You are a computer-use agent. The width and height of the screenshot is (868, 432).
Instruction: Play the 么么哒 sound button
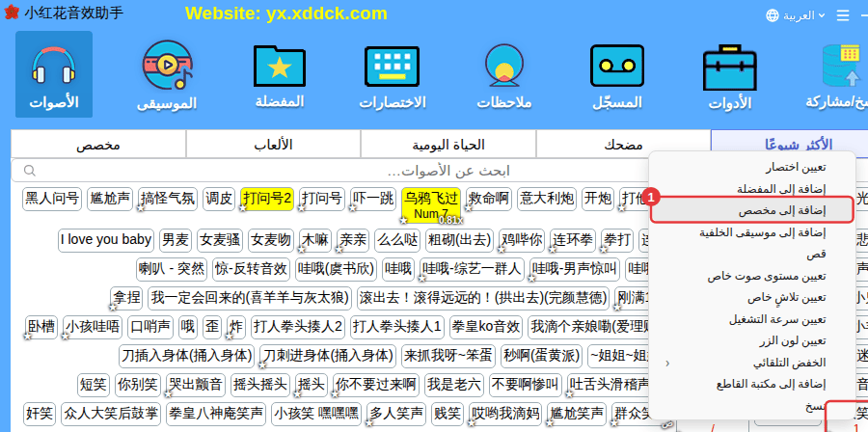(398, 240)
